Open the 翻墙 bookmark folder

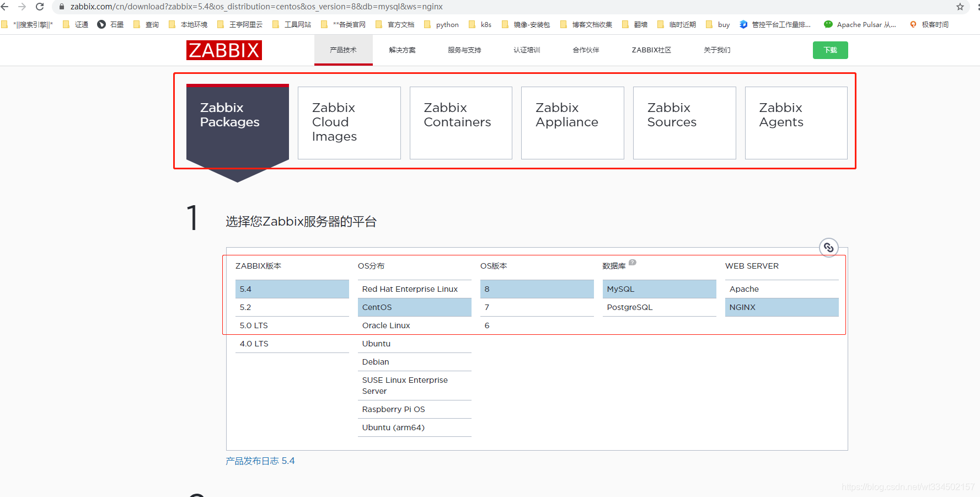635,24
